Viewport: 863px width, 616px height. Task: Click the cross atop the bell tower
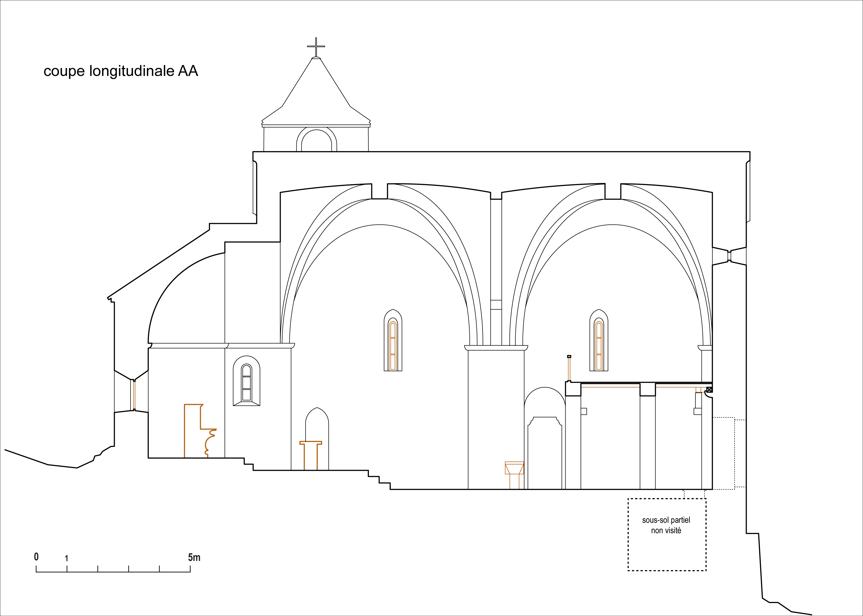click(316, 47)
